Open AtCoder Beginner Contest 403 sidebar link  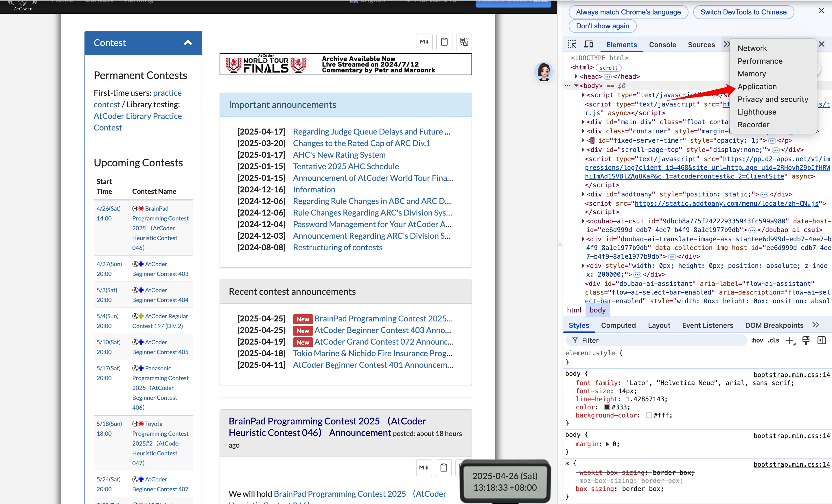(160, 269)
